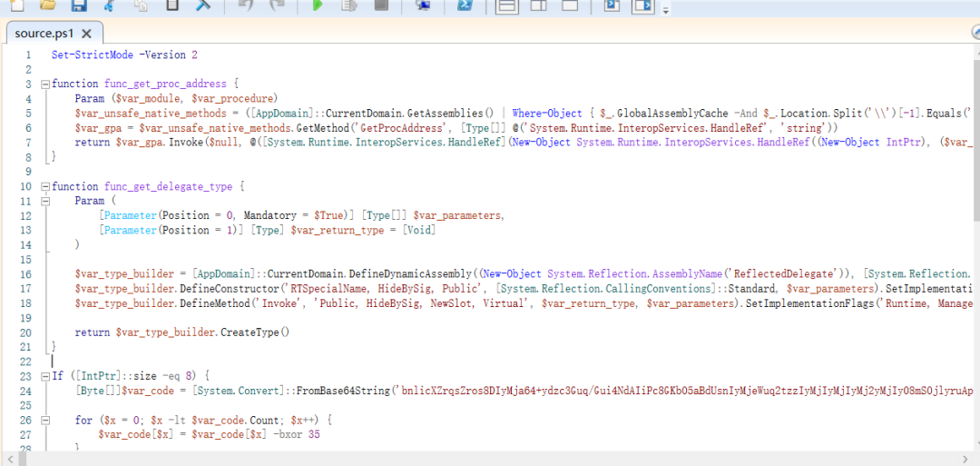Cut selection with scissors icon

point(110,5)
